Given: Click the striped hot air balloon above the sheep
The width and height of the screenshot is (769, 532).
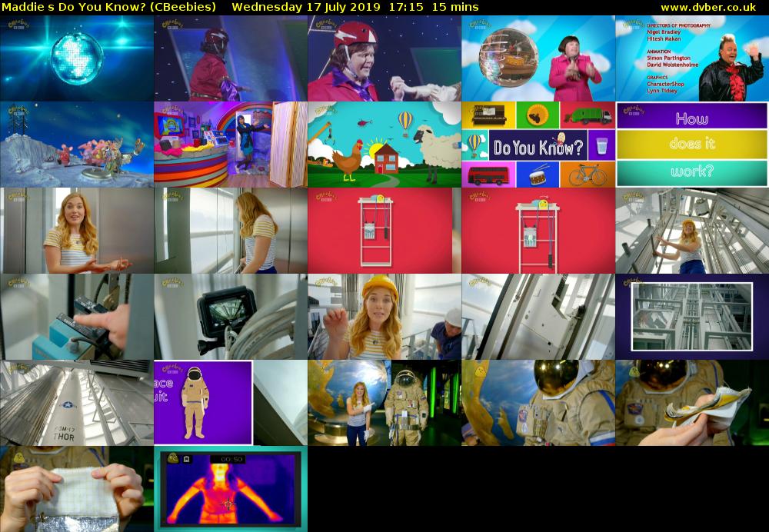Looking at the screenshot, I should (405, 122).
